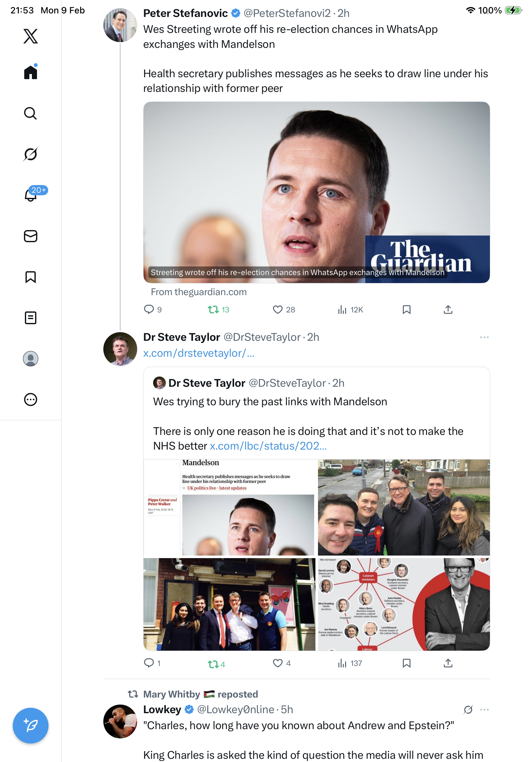Open Notifications with 20+ badge

coord(31,195)
